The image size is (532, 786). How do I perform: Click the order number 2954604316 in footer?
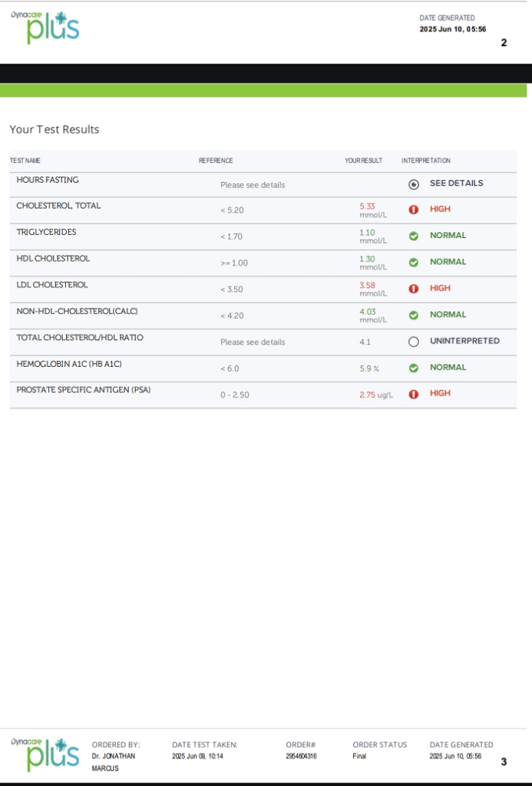click(302, 756)
